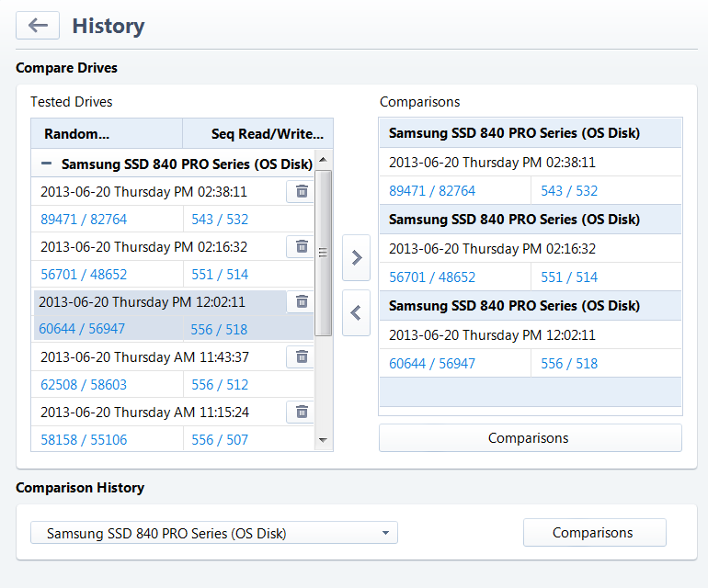Click scrollbar up arrow in Tested Drives

click(323, 160)
